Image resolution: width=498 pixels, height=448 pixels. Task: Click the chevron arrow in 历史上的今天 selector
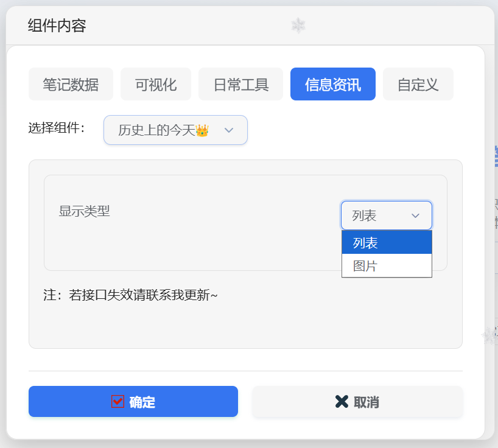tap(229, 130)
